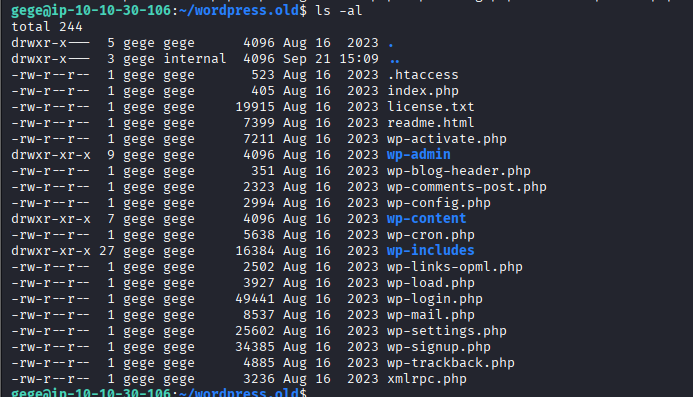This screenshot has width=693, height=397.
Task: Click the wp-login.php filename
Action: coord(435,299)
